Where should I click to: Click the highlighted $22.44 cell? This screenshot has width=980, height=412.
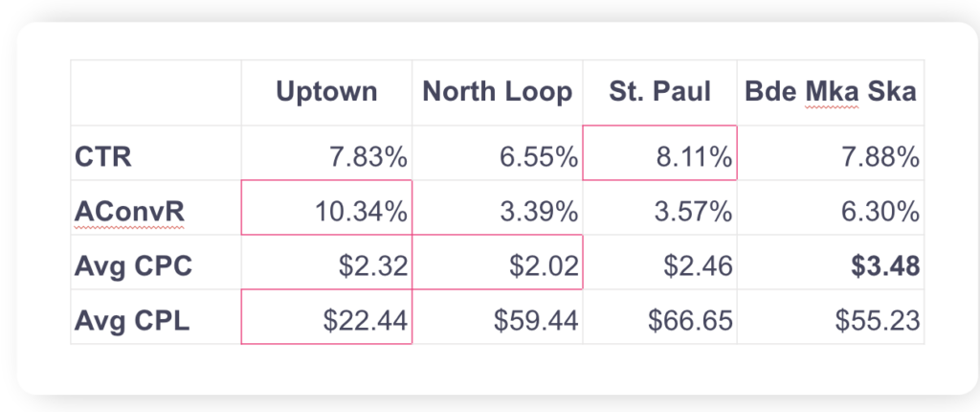[365, 318]
